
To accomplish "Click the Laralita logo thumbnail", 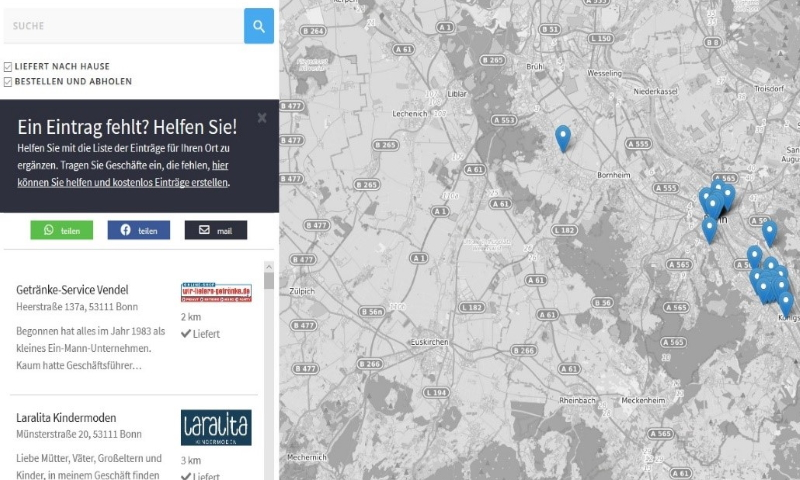I will [x=216, y=427].
